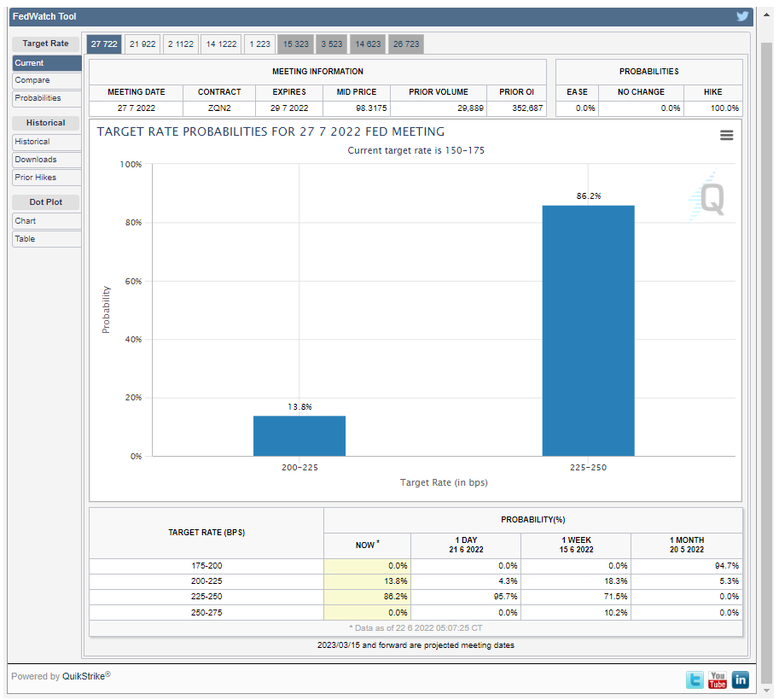Go to Downloads in the sidebar
This screenshot has height=700, width=779.
pyautogui.click(x=47, y=160)
